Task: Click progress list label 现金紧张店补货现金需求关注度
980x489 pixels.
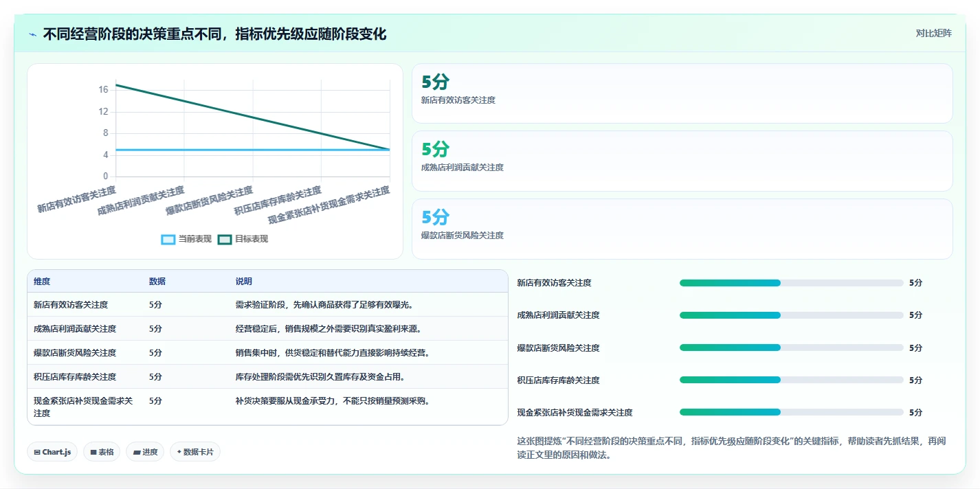Action: click(x=575, y=413)
